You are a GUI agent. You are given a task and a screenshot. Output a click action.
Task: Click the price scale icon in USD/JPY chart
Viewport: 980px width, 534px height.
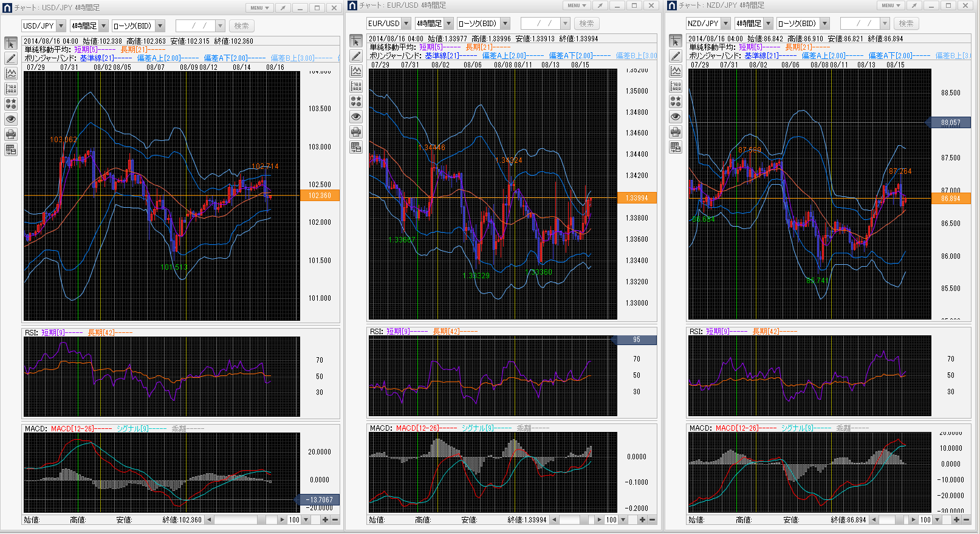11,89
